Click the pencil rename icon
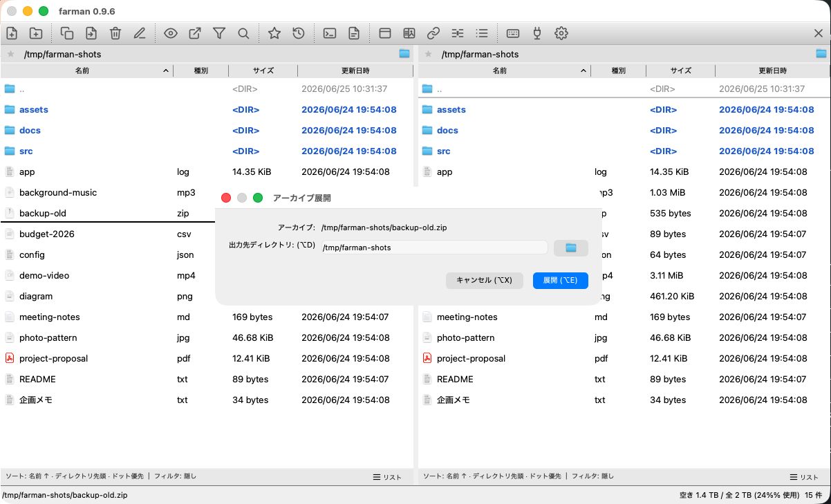831x504 pixels. coord(140,33)
